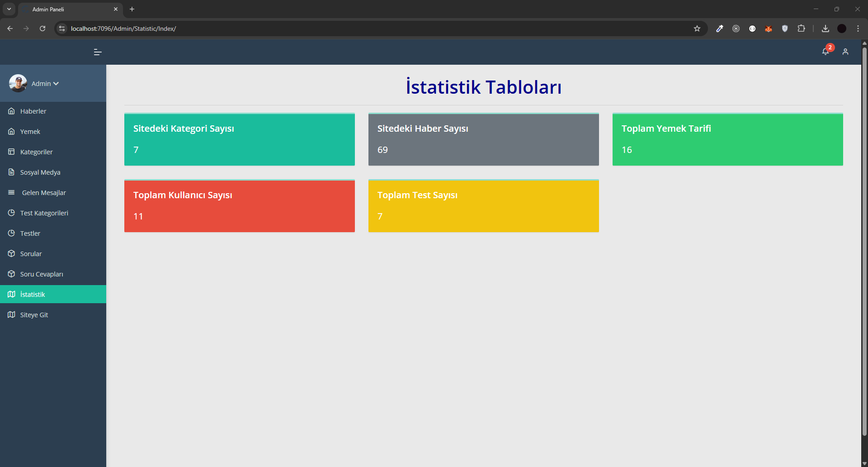Click the Test Kategorileri pie chart icon
This screenshot has width=868, height=467.
(x=11, y=213)
